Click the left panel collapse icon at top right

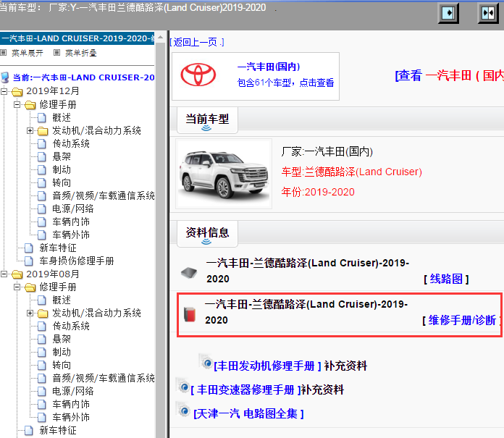pyautogui.click(x=450, y=14)
